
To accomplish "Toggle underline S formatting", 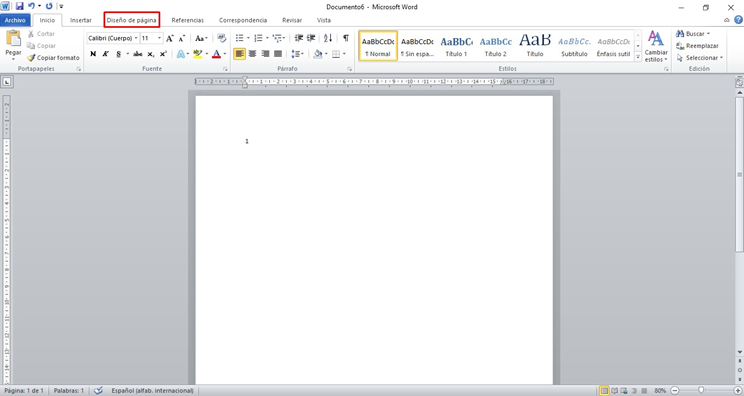I will pos(118,54).
